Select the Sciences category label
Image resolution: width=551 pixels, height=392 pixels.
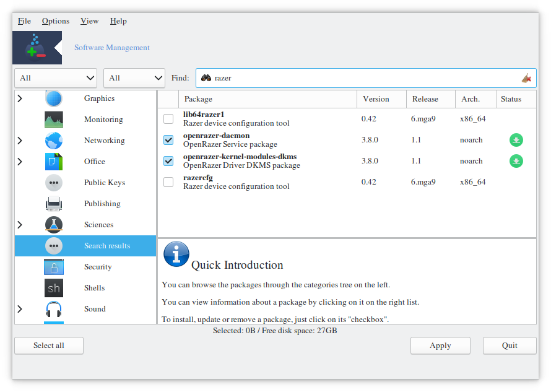[x=98, y=225]
